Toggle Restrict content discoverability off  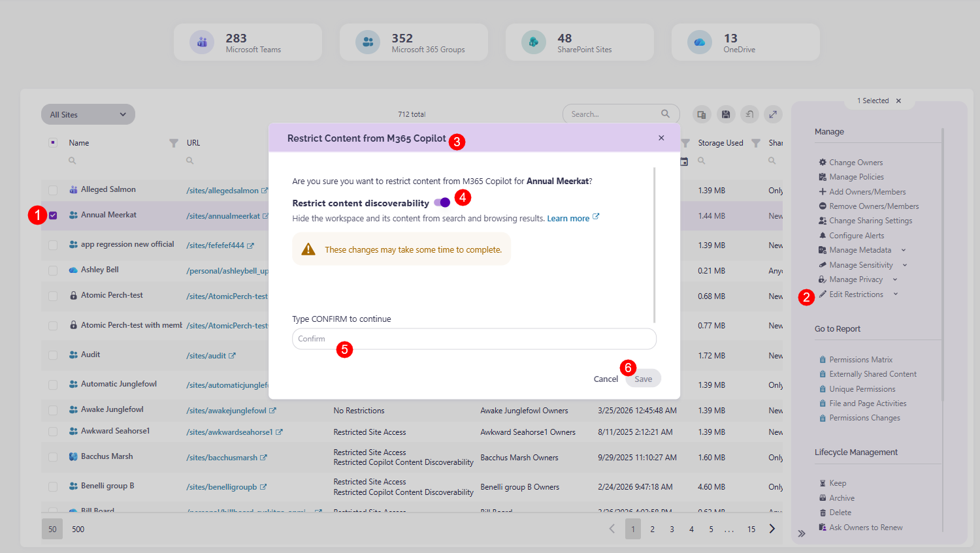click(x=442, y=202)
